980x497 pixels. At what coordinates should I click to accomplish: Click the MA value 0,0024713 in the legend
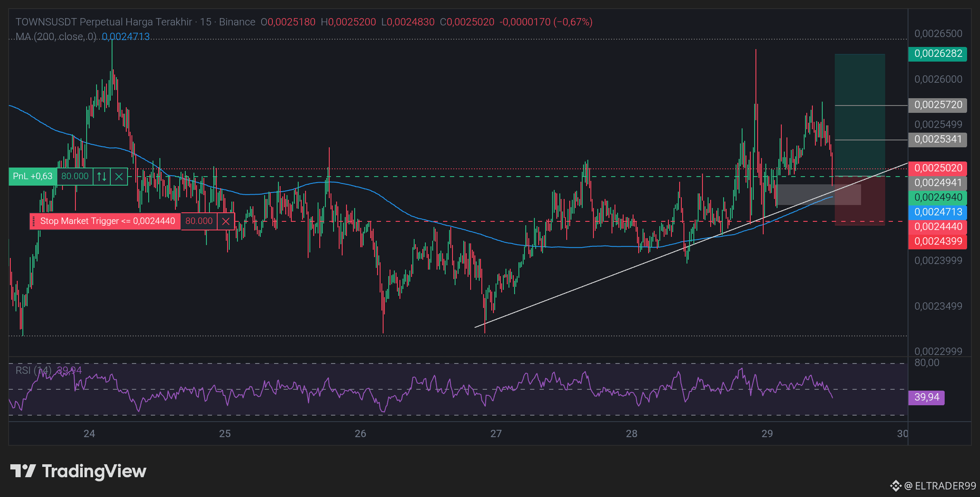pyautogui.click(x=126, y=37)
